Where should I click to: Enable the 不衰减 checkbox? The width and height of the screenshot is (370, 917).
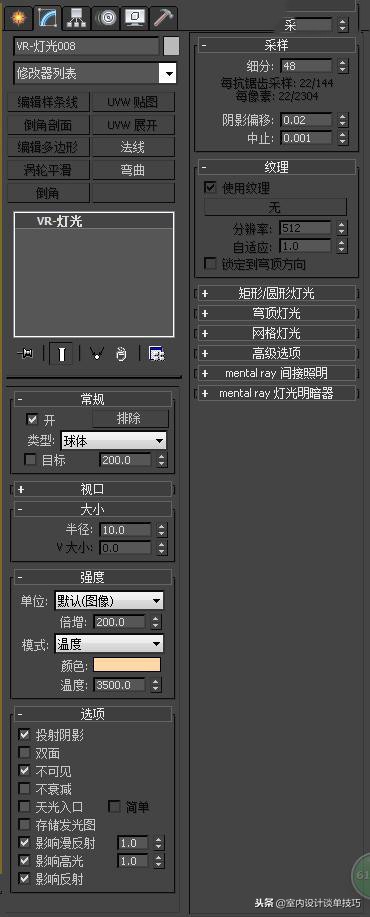click(24, 789)
